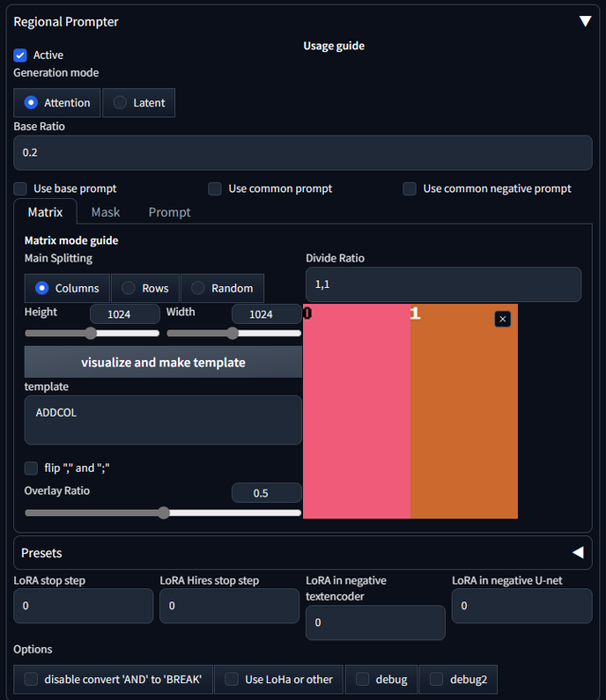Screen dimensions: 606x700
Task: Enable Use common negative prompt
Action: pyautogui.click(x=409, y=188)
